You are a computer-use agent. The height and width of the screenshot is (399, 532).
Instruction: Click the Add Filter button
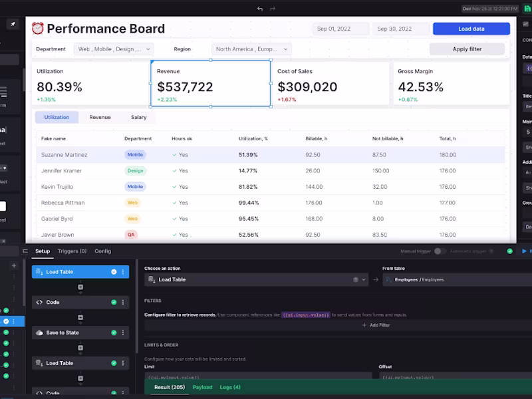[376, 325]
